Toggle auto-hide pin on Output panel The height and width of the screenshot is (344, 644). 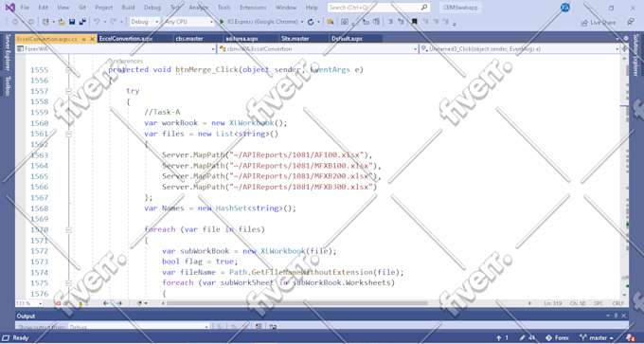[x=616, y=316]
